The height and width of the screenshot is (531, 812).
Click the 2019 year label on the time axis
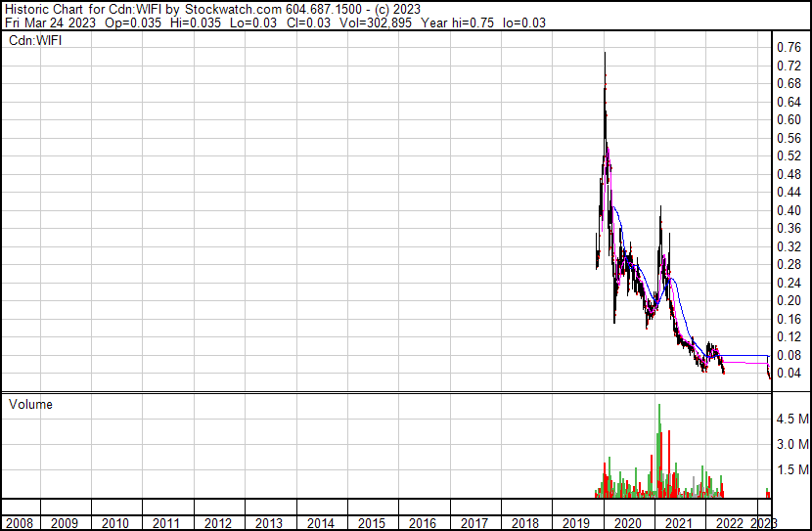576,523
